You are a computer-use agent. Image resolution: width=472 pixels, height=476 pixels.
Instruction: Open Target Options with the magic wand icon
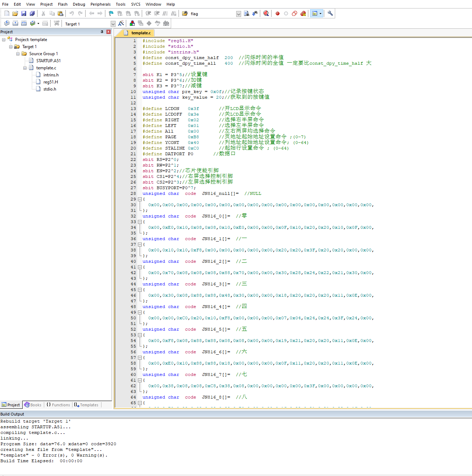tap(121, 23)
